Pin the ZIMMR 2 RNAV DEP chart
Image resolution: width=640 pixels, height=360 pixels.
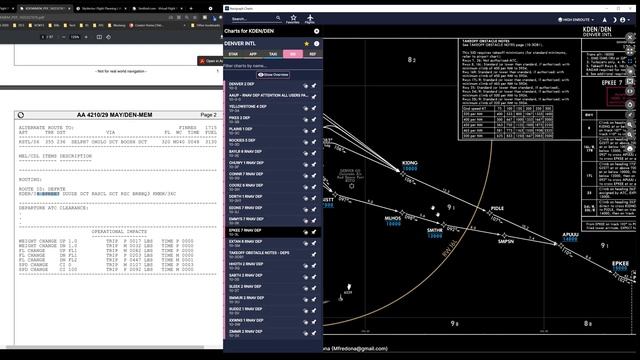[x=314, y=333]
